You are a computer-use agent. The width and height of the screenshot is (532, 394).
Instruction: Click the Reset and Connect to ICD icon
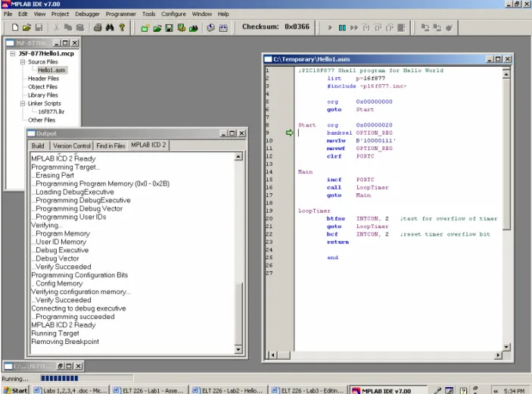pyautogui.click(x=450, y=28)
